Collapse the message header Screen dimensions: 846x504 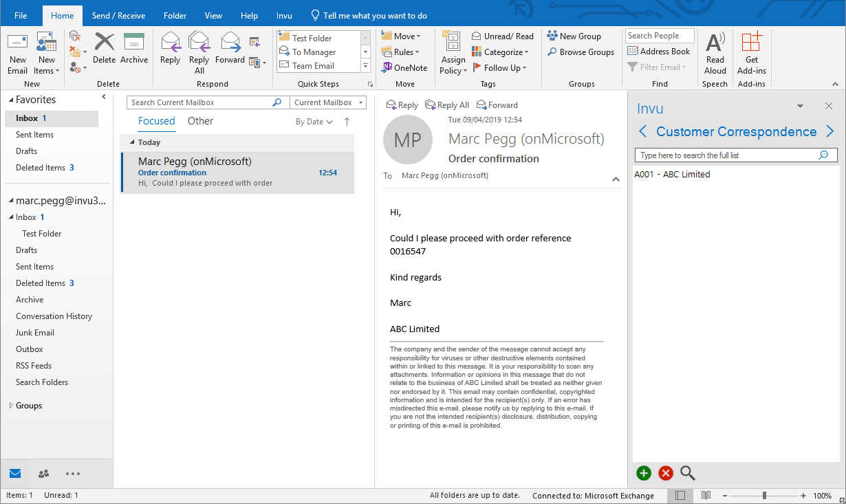[616, 179]
